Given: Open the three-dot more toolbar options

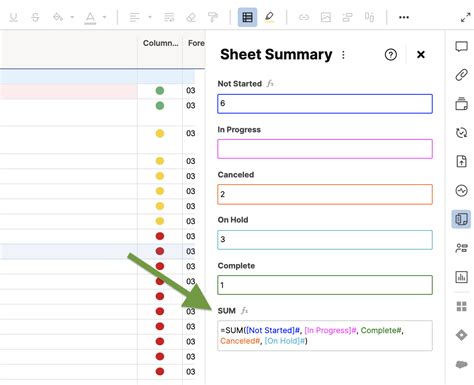Looking at the screenshot, I should 404,17.
